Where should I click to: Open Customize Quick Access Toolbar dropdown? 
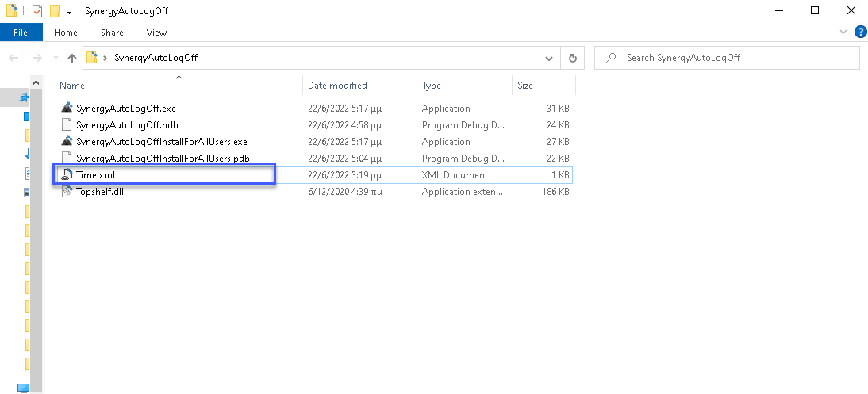click(x=69, y=11)
